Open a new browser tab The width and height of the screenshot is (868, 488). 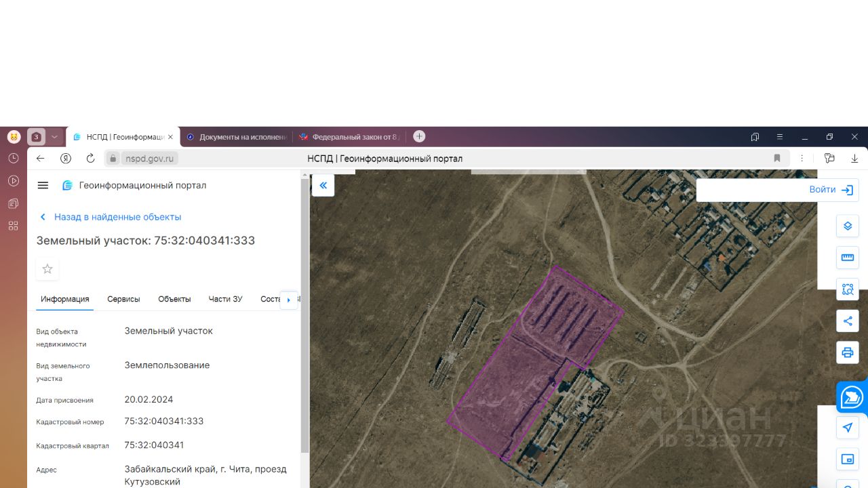coord(419,136)
